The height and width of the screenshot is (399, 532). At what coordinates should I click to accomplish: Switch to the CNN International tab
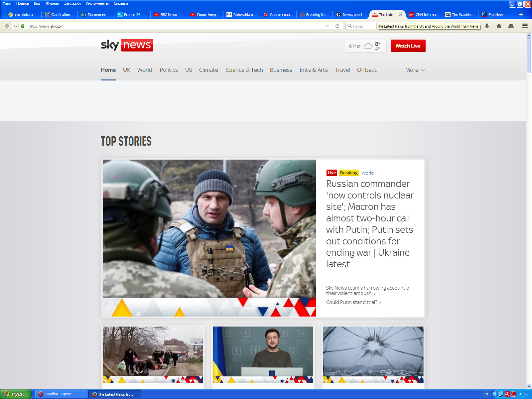click(x=424, y=15)
